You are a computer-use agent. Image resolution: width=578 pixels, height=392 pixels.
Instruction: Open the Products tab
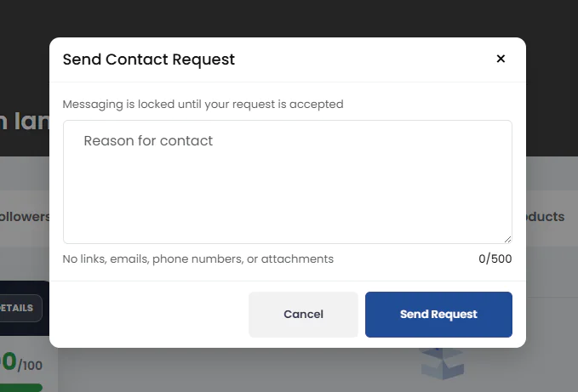(x=545, y=217)
